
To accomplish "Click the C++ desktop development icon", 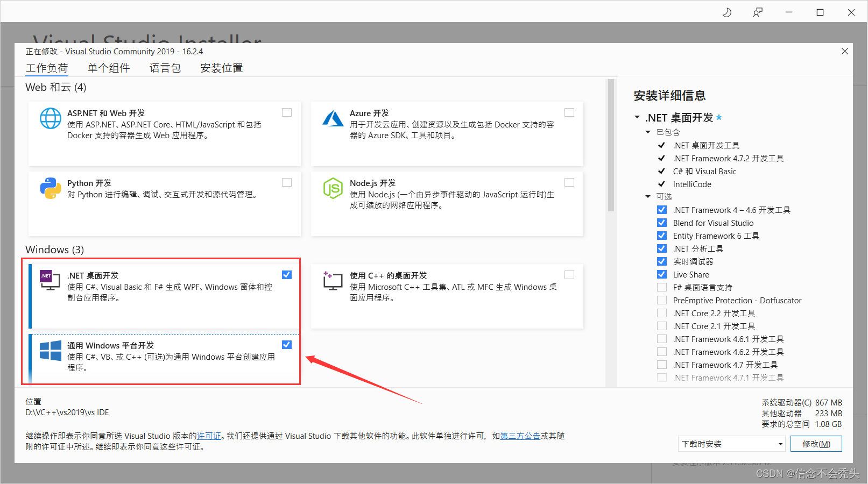I will pyautogui.click(x=333, y=280).
